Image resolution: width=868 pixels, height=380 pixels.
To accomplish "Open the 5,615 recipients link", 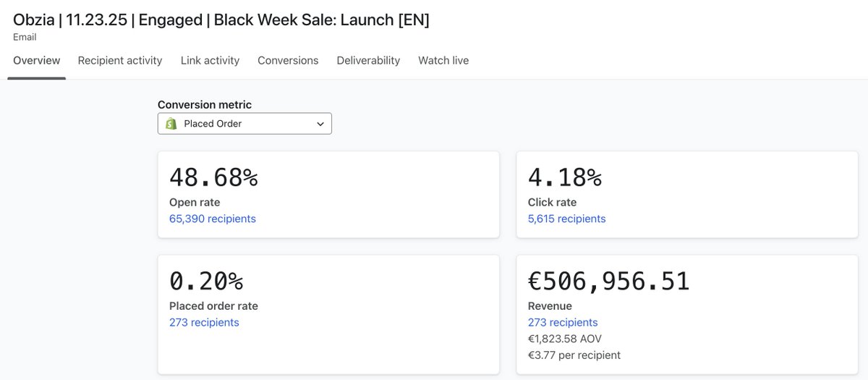I will [x=567, y=219].
